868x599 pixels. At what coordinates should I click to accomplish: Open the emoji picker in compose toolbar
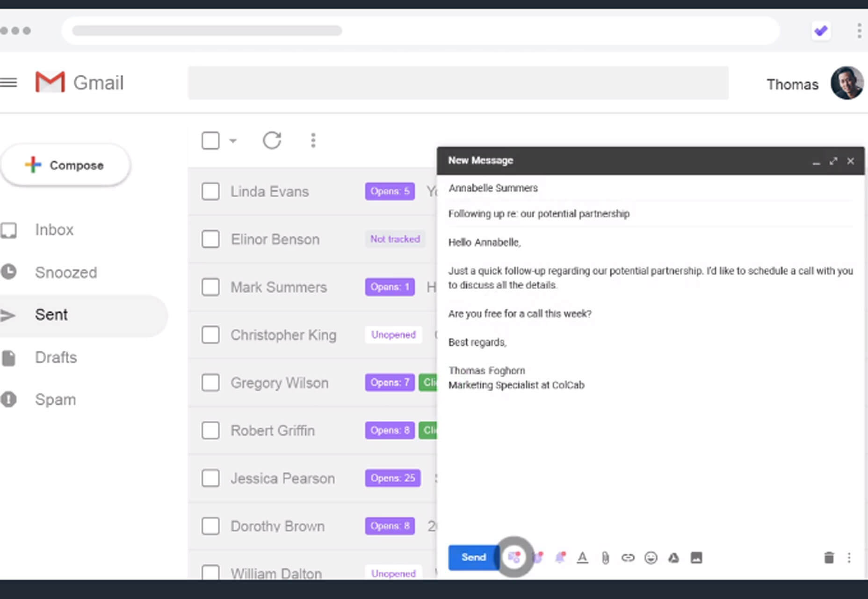[x=651, y=557]
